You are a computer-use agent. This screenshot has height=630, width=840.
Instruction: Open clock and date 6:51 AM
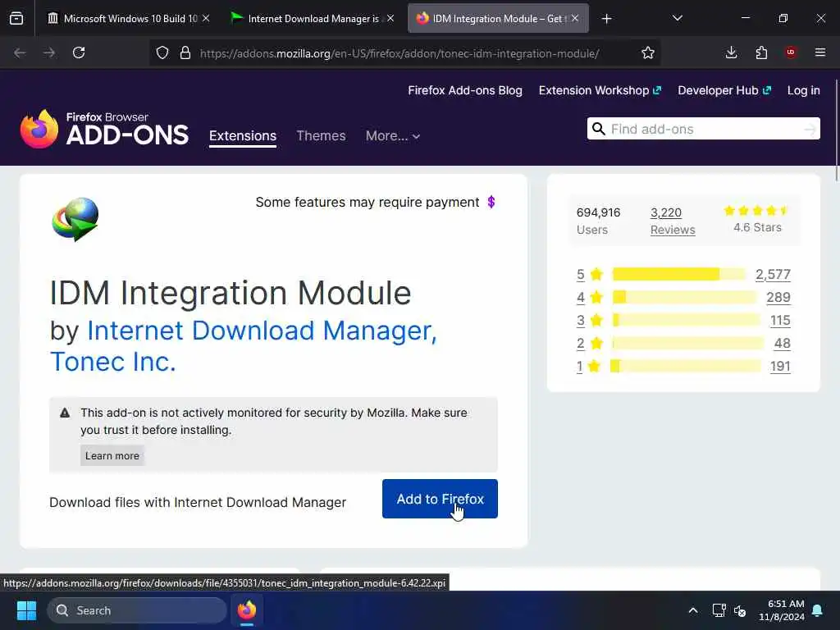(782, 610)
